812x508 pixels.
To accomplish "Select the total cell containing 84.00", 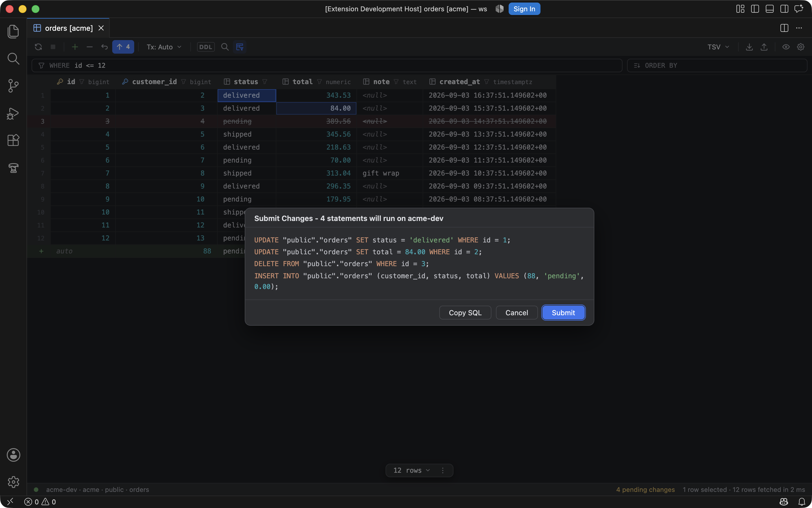I will tap(316, 108).
